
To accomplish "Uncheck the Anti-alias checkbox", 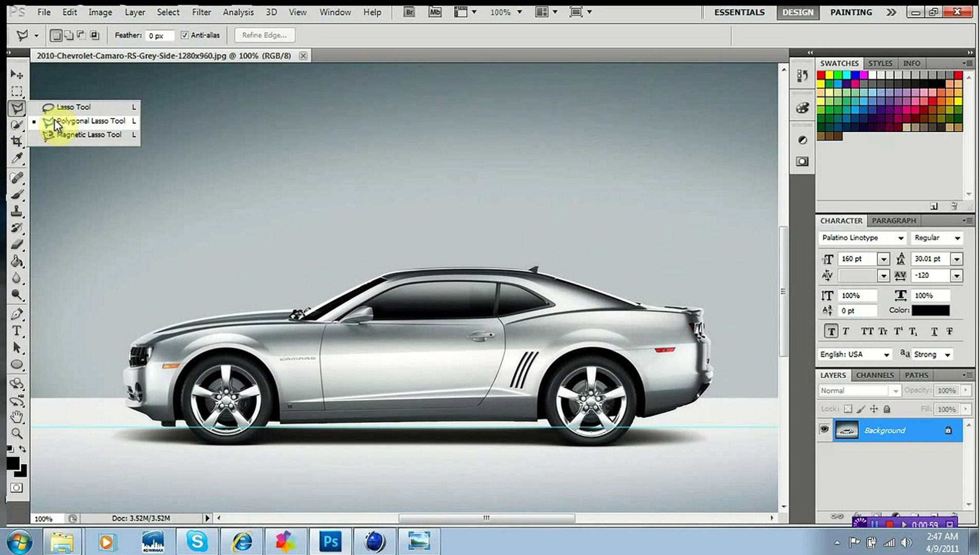I will coord(184,35).
